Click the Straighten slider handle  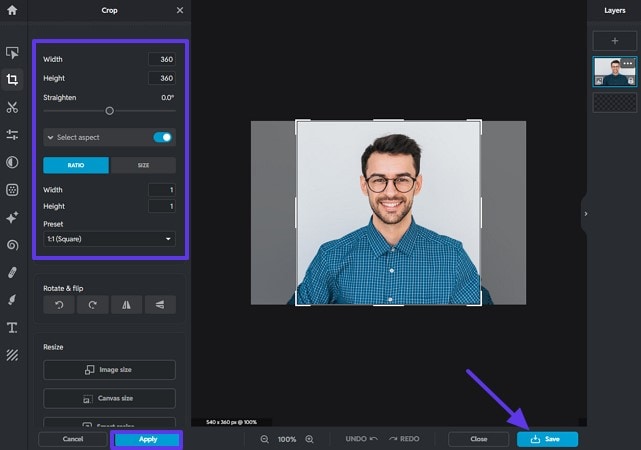tap(109, 111)
